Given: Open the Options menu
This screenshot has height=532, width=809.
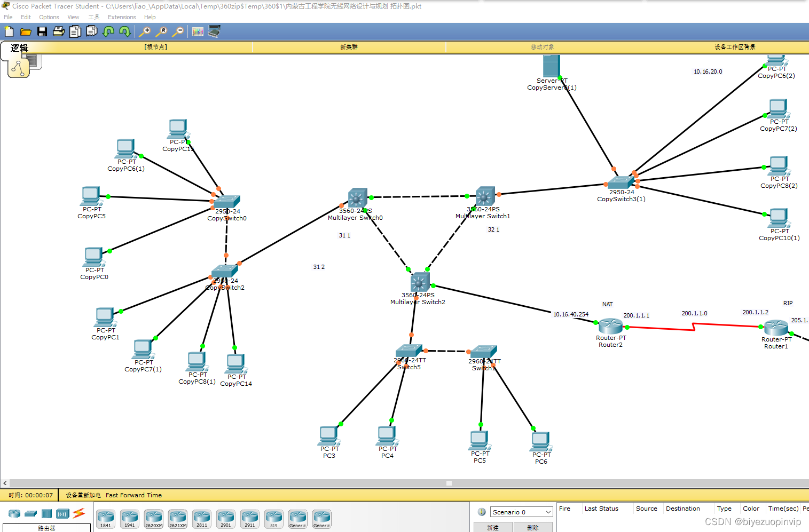Looking at the screenshot, I should coord(49,17).
